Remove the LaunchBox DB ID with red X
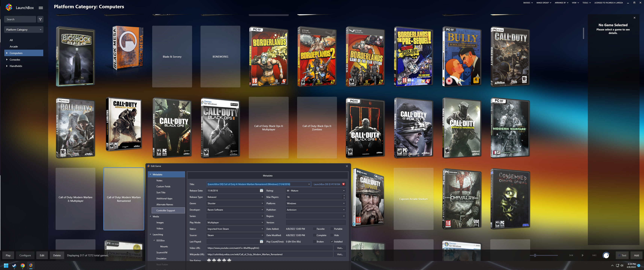Screen dimensions: 644x270 [344, 184]
